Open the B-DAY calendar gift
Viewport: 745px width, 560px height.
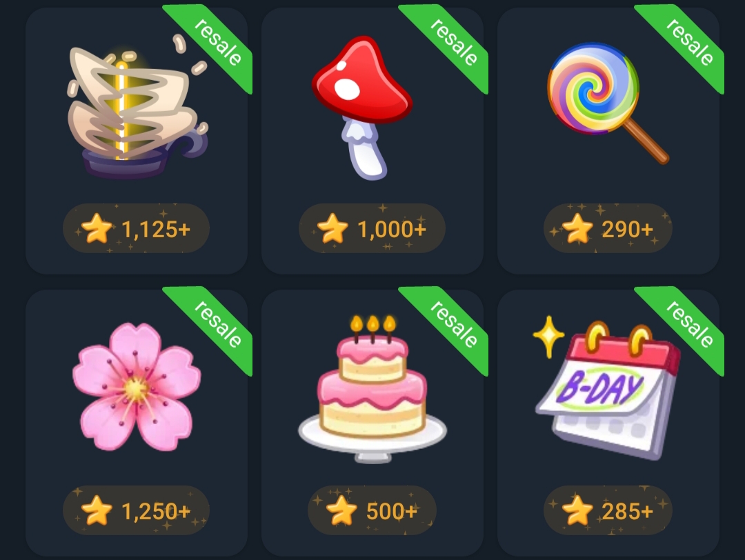607,388
